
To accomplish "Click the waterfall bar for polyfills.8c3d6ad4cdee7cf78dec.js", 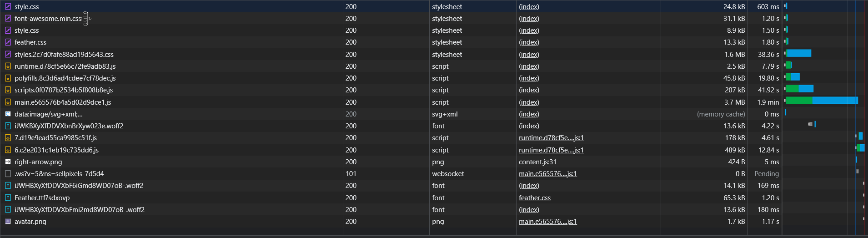I will point(793,77).
